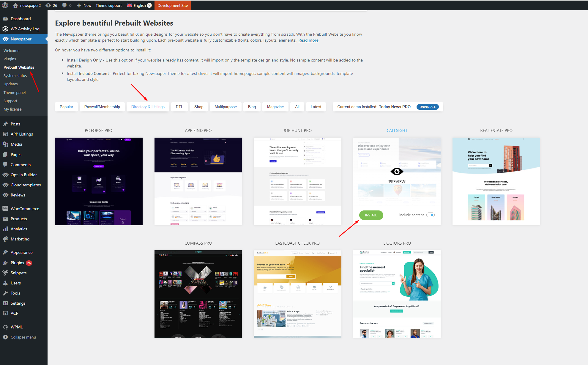Click the Development Site badge
Image resolution: width=588 pixels, height=365 pixels.
pyautogui.click(x=173, y=5)
